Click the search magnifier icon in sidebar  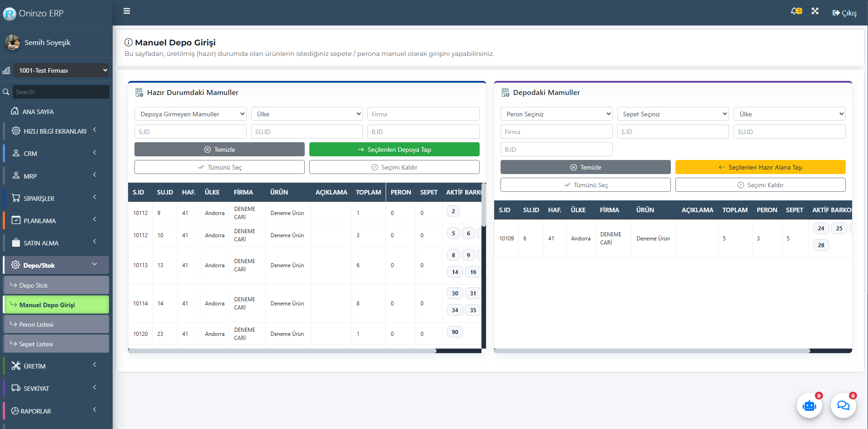click(6, 92)
